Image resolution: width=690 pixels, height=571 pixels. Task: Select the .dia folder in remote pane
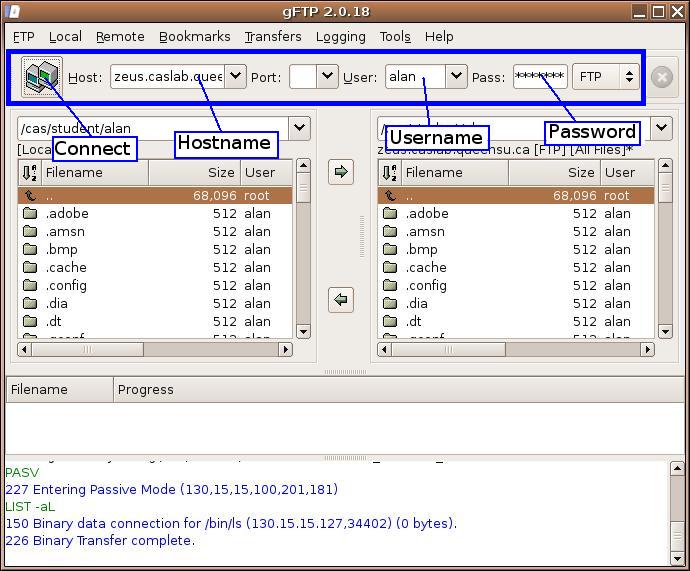point(516,304)
